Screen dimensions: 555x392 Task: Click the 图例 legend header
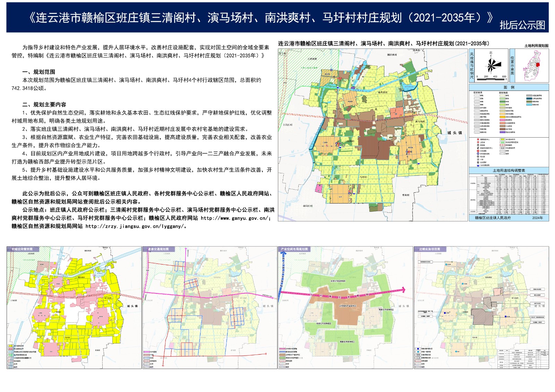click(509, 87)
